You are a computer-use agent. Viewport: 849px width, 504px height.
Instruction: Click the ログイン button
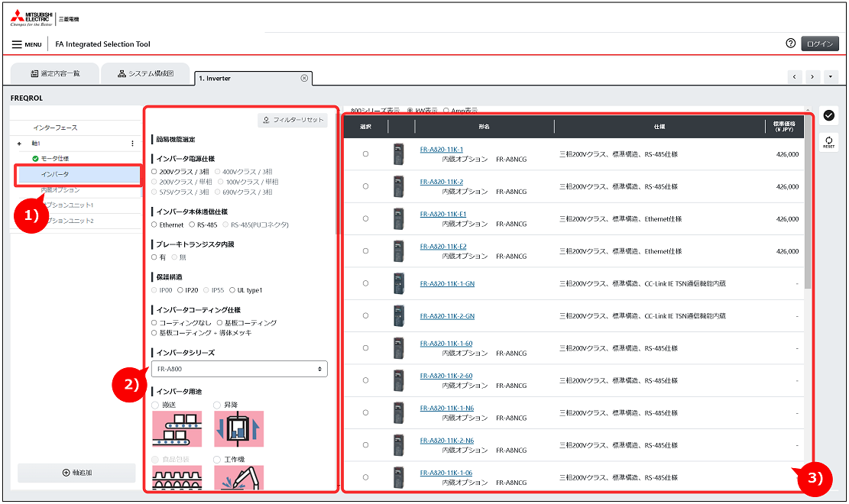coord(820,44)
